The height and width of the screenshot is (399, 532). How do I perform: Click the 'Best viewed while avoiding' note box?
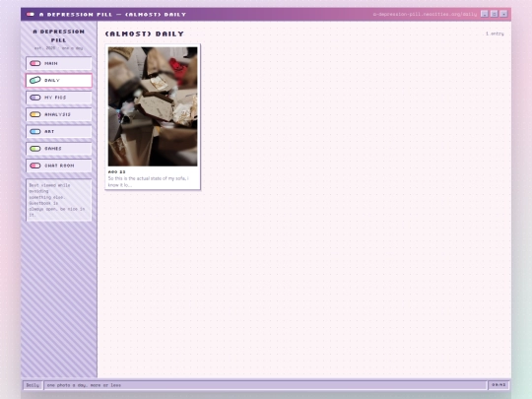tap(59, 200)
